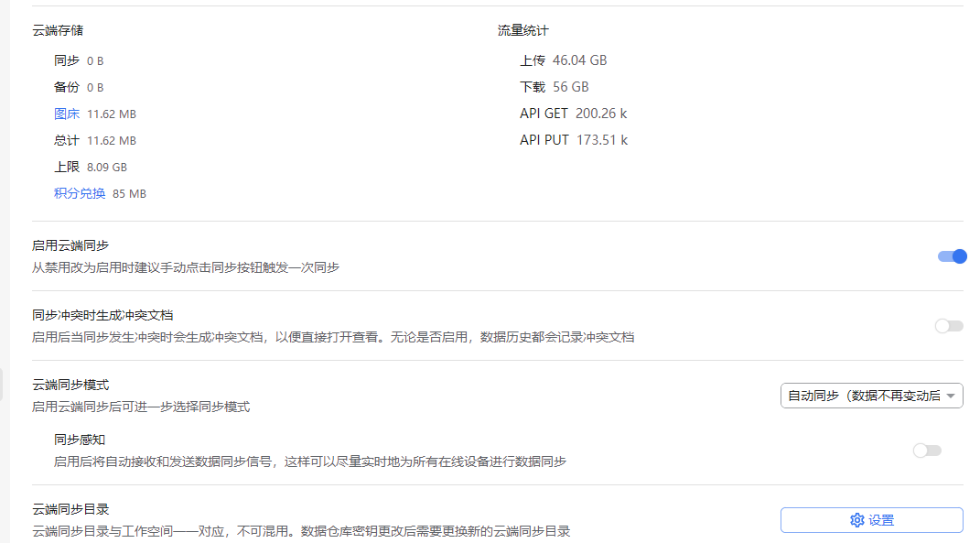The image size is (980, 543).
Task: Click the 云端同步模式 setting title
Action: [x=70, y=385]
